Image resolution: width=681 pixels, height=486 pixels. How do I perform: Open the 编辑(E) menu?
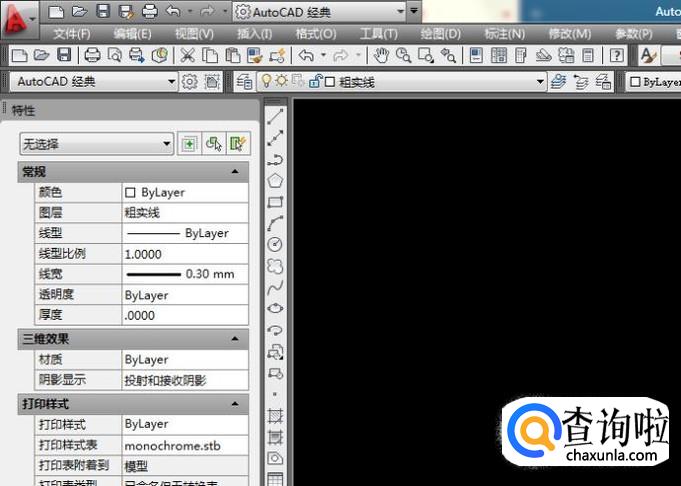click(132, 34)
